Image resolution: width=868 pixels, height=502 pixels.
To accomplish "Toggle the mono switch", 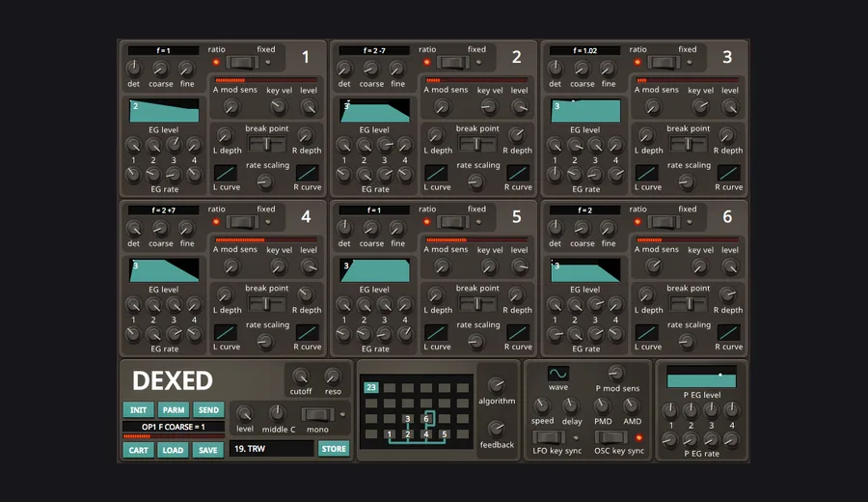I will point(317,414).
